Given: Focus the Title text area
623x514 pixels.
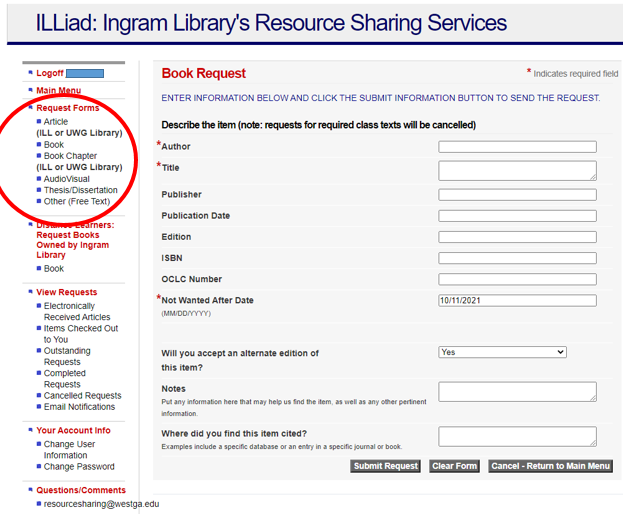Looking at the screenshot, I should pyautogui.click(x=517, y=171).
